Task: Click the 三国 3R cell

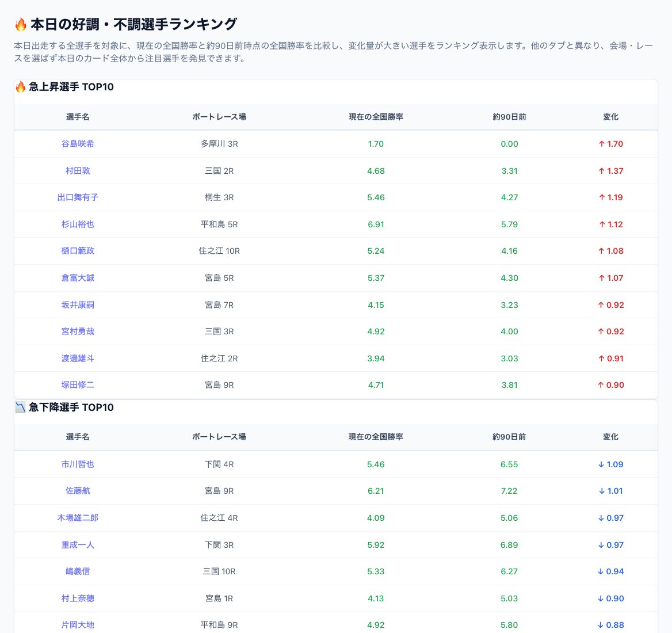Action: coord(219,331)
